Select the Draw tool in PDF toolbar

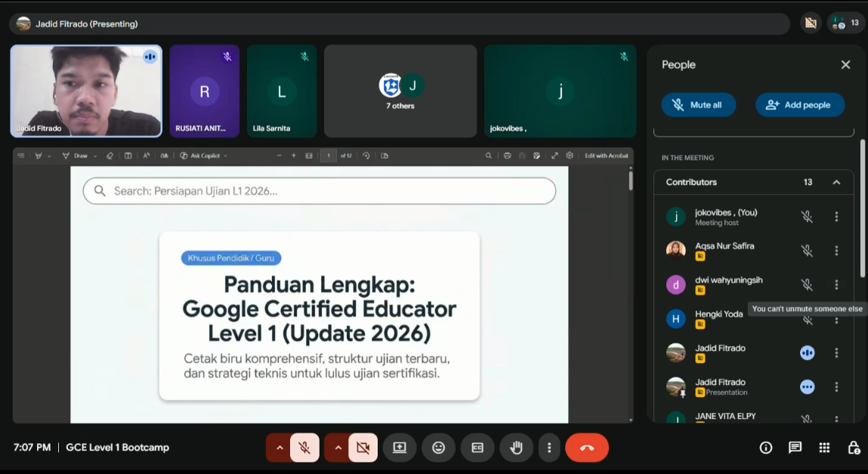click(x=75, y=156)
